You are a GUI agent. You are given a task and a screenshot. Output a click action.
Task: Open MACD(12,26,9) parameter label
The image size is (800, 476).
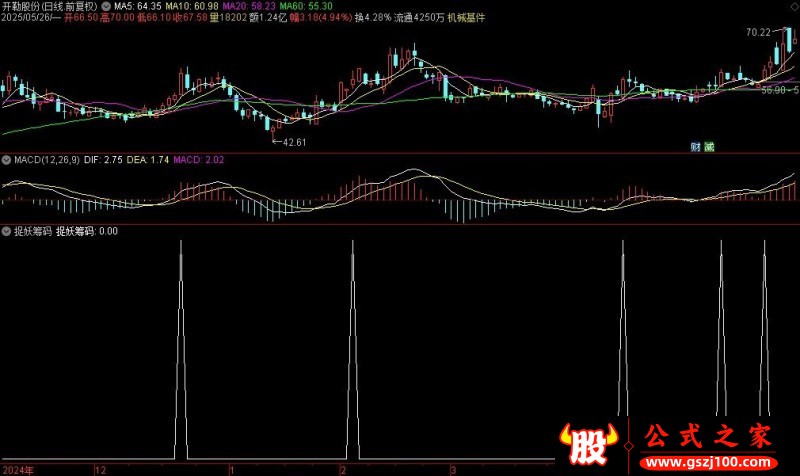tap(49, 159)
